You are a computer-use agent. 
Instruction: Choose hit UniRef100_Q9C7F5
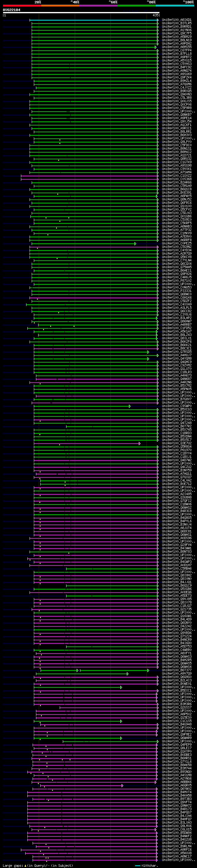tap(177, 33)
